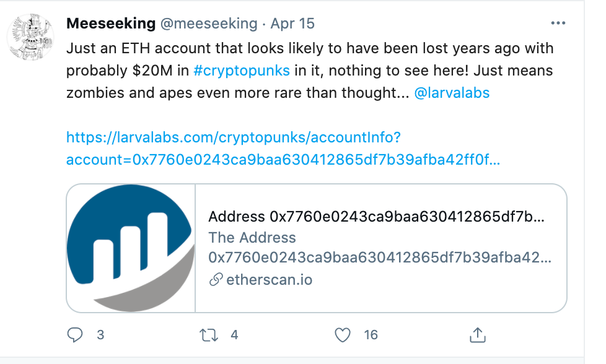The height and width of the screenshot is (364, 606).
Task: Open the share tweet icon
Action: click(x=477, y=335)
